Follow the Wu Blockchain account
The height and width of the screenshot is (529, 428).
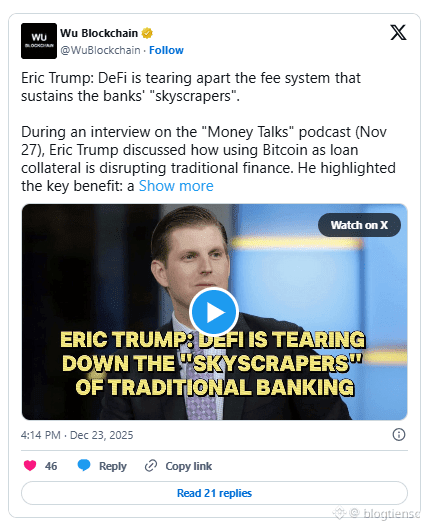pyautogui.click(x=166, y=50)
